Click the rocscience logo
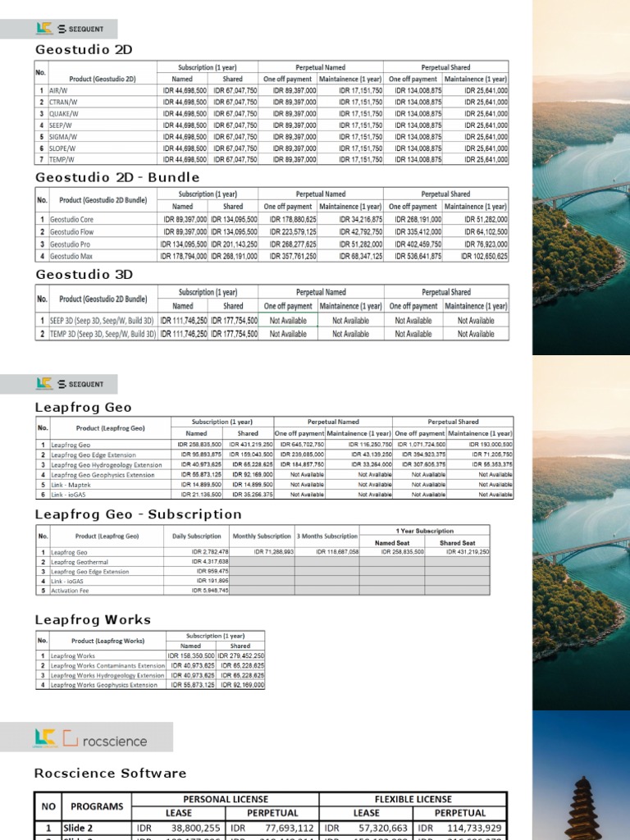 [105, 740]
